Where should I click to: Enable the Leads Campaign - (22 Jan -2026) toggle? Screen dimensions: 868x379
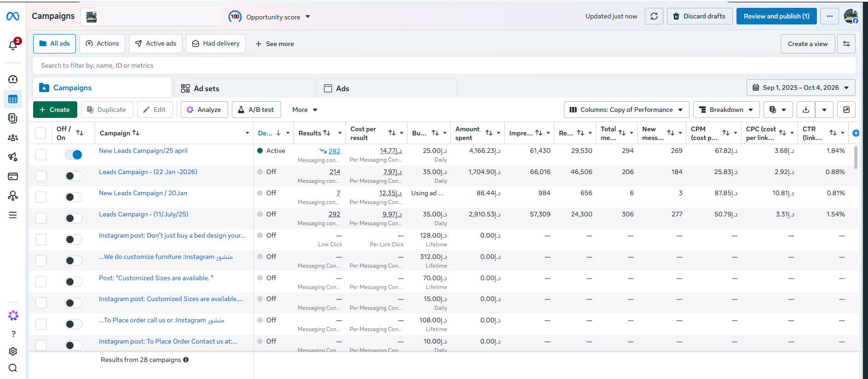click(x=74, y=176)
